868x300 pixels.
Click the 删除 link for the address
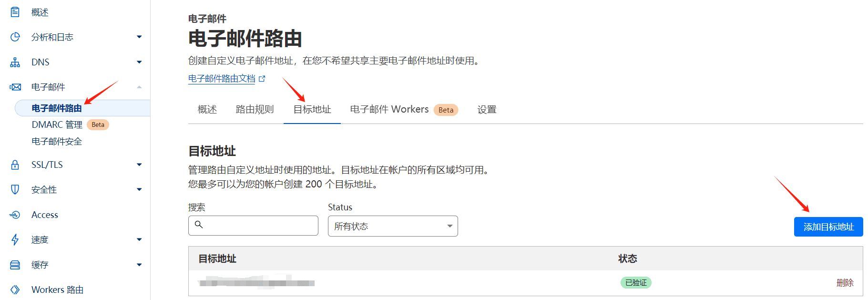pyautogui.click(x=845, y=283)
